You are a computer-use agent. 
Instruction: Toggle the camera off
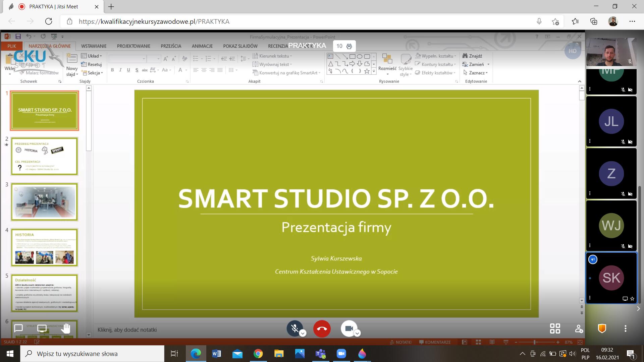348,328
